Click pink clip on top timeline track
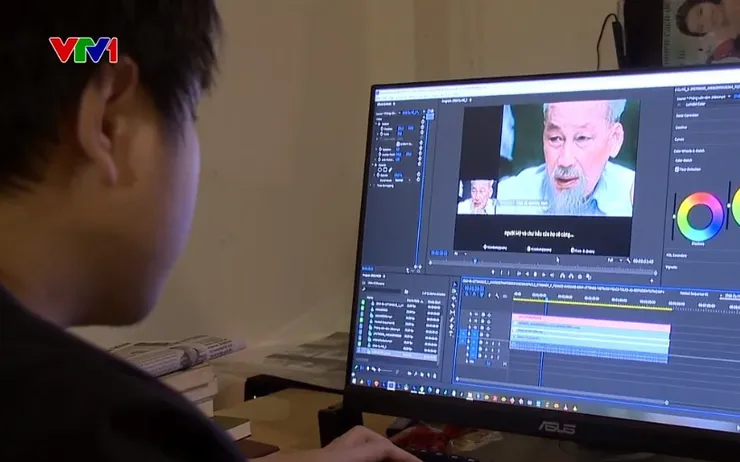Image resolution: width=740 pixels, height=462 pixels. pyautogui.click(x=590, y=321)
